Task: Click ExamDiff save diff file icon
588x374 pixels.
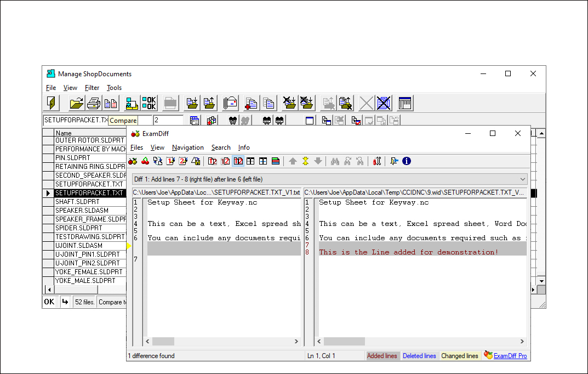Action: [196, 161]
